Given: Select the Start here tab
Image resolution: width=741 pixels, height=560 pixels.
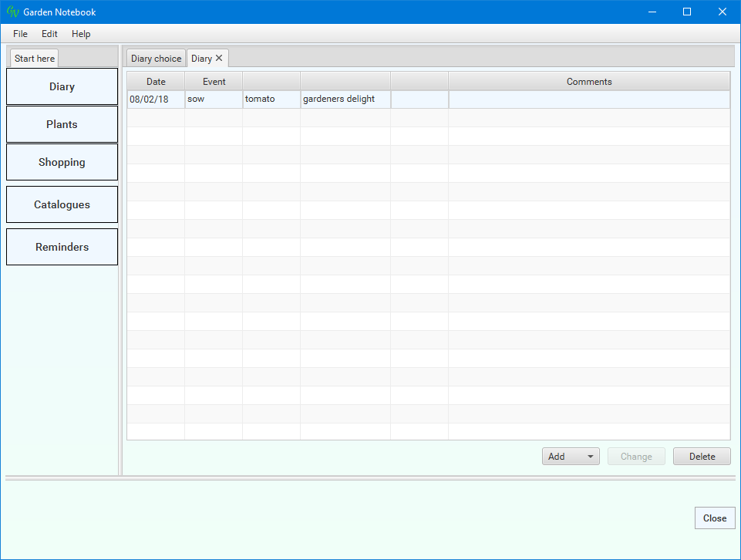Looking at the screenshot, I should click(x=35, y=59).
